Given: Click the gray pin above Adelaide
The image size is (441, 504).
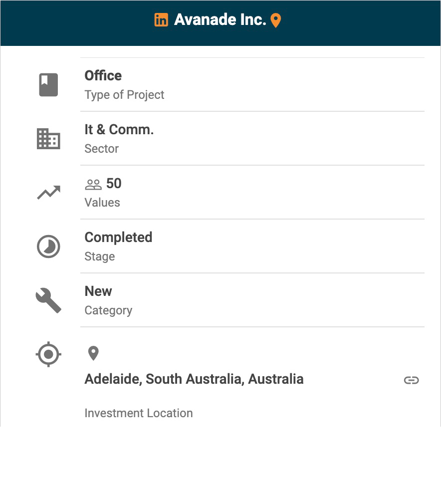Looking at the screenshot, I should pos(93,354).
